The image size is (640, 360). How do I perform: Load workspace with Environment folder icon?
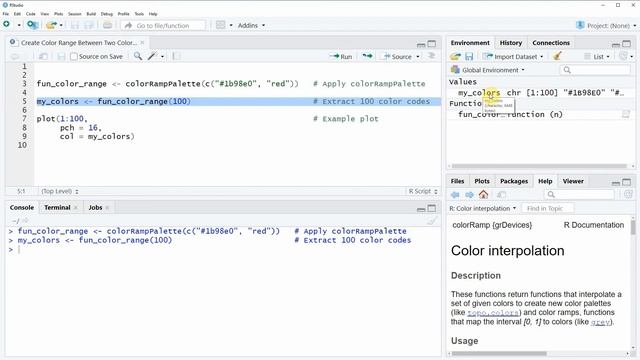pos(456,56)
